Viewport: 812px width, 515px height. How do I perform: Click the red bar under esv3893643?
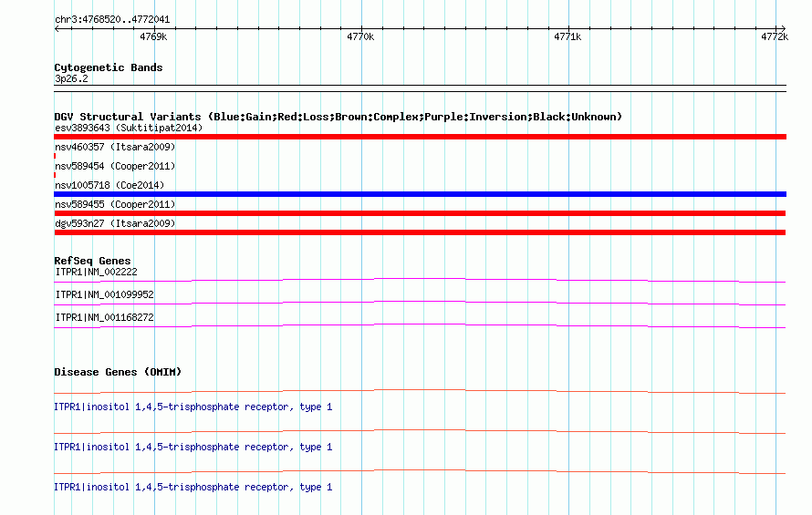click(420, 137)
